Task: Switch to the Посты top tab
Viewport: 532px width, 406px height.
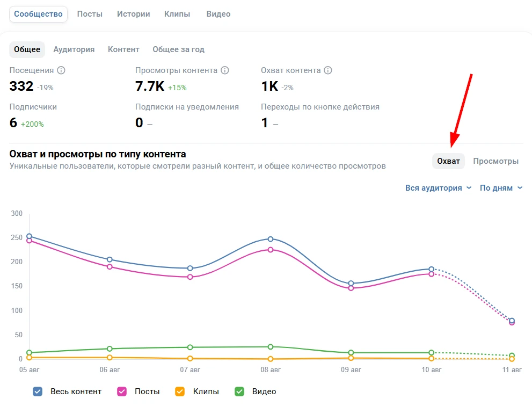Action: pyautogui.click(x=90, y=14)
